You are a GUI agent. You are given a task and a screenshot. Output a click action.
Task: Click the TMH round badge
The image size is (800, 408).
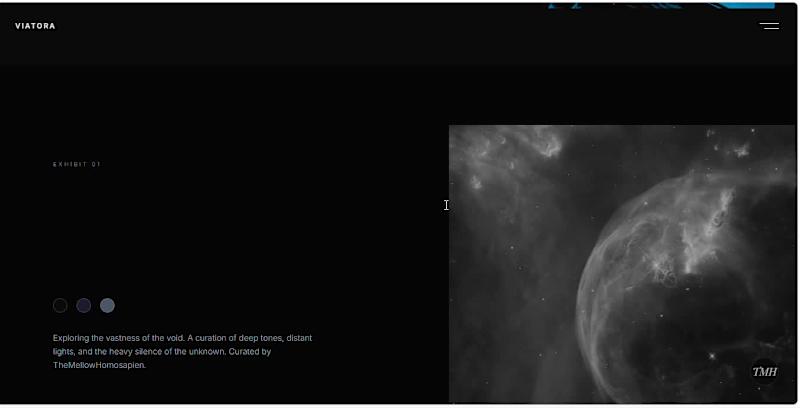coord(764,372)
